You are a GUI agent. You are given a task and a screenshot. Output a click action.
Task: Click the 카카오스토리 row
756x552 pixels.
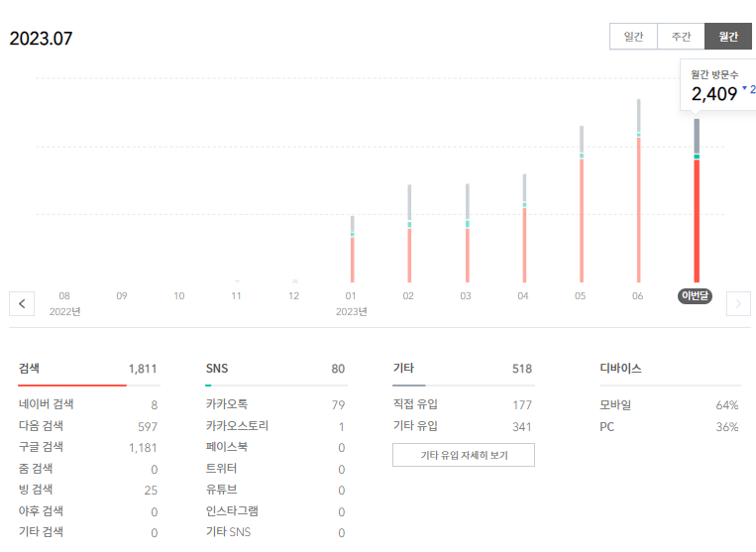pyautogui.click(x=275, y=426)
